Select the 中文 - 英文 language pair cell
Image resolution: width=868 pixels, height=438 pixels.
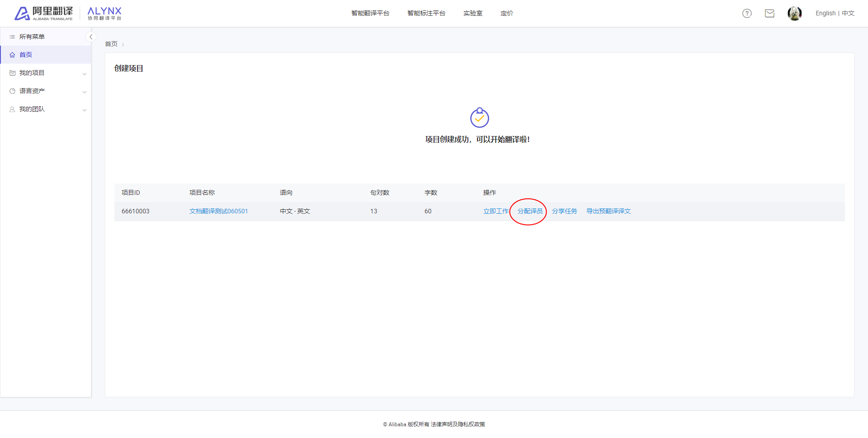coord(295,212)
